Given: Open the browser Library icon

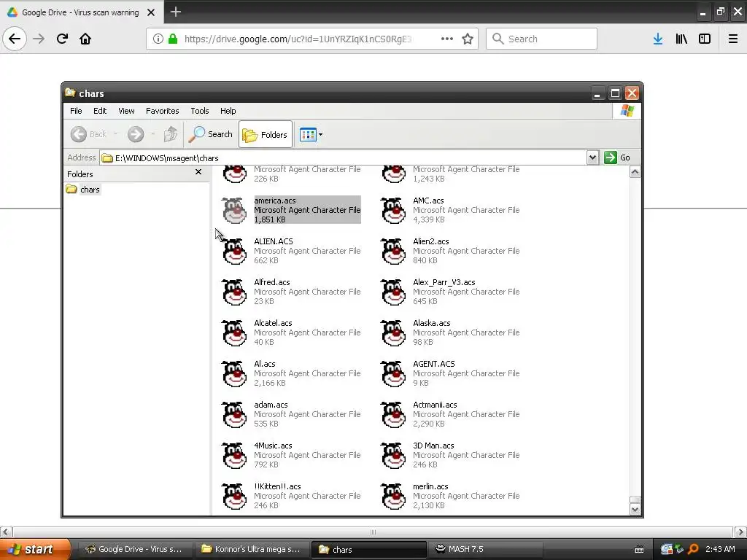Looking at the screenshot, I should click(681, 39).
